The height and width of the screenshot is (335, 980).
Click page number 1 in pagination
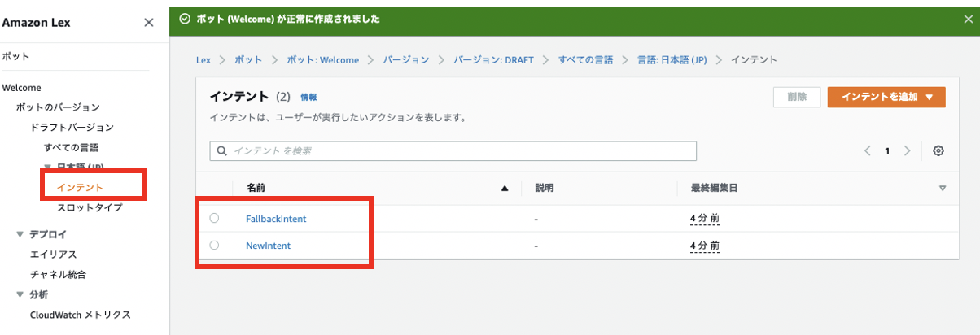coord(887,150)
